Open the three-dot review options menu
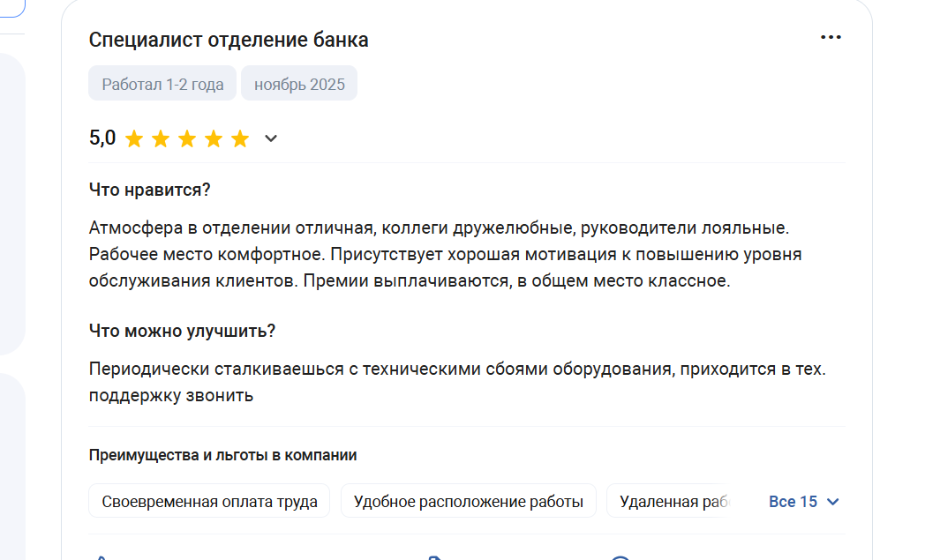The image size is (925, 560). pos(831,37)
